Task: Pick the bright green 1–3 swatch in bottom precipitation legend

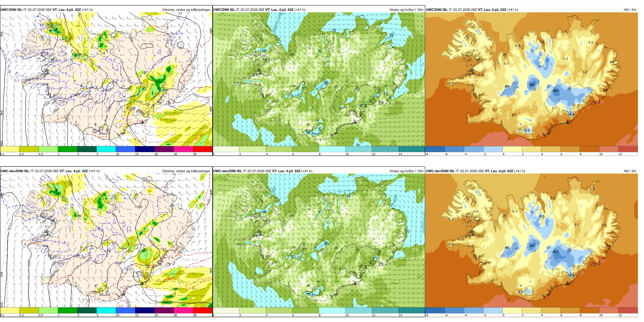Action: click(67, 310)
